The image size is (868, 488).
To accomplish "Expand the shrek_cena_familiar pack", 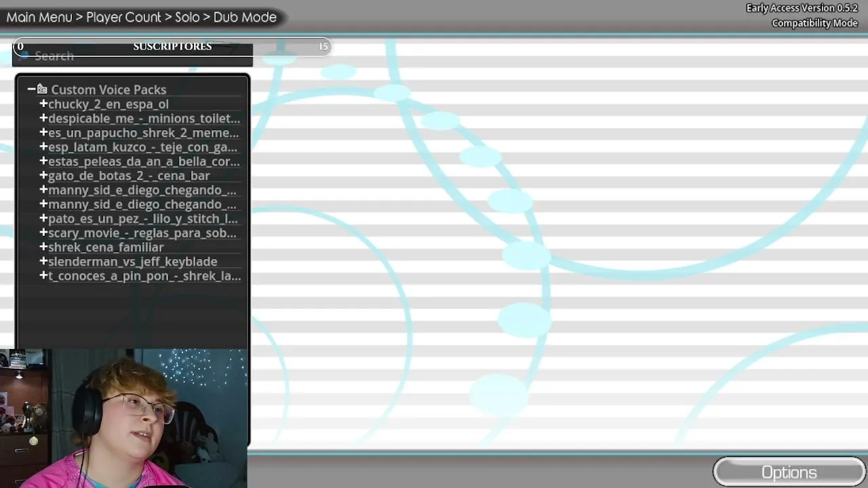I will [43, 247].
